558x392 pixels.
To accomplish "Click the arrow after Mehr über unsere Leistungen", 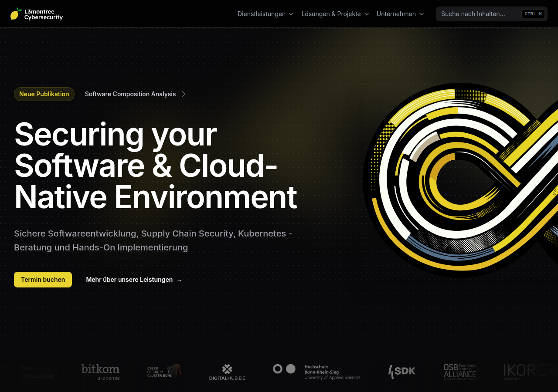I will pos(179,280).
